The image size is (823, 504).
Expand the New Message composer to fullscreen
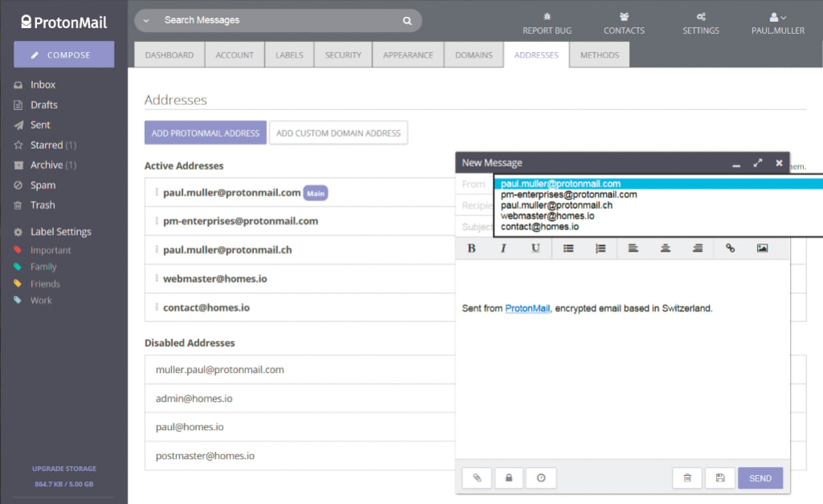point(757,162)
